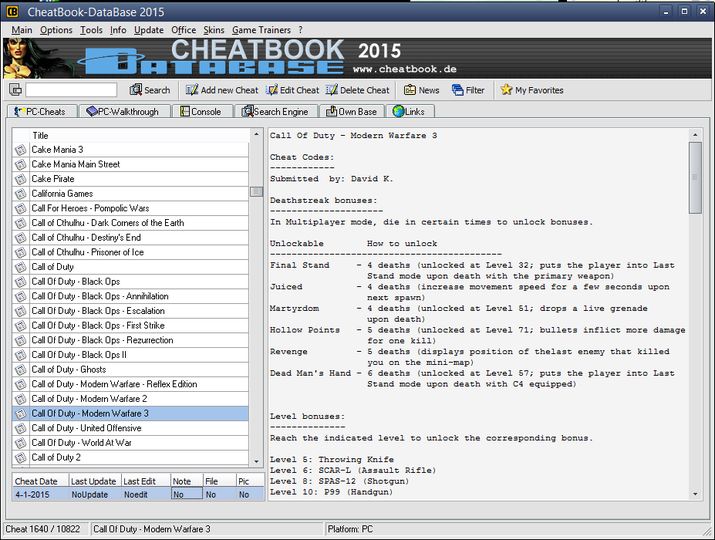The height and width of the screenshot is (540, 715).
Task: Click the Pic column header
Action: pyautogui.click(x=250, y=481)
